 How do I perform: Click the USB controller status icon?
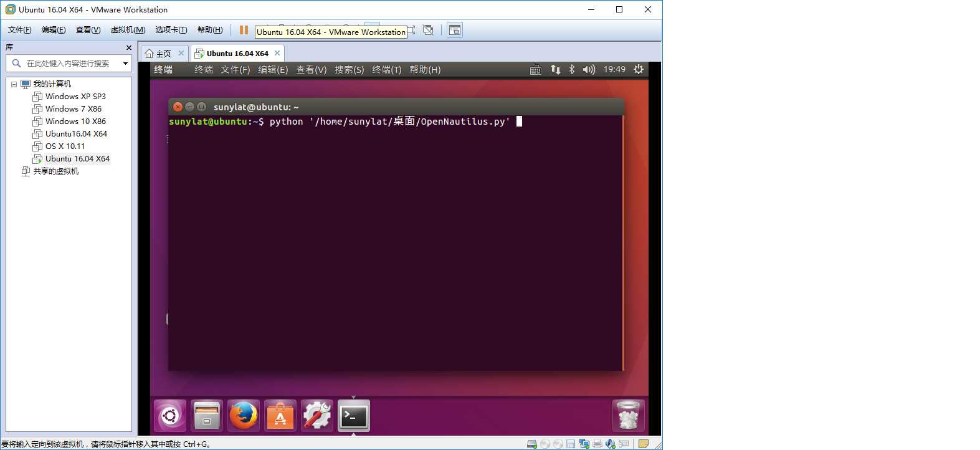[624, 444]
